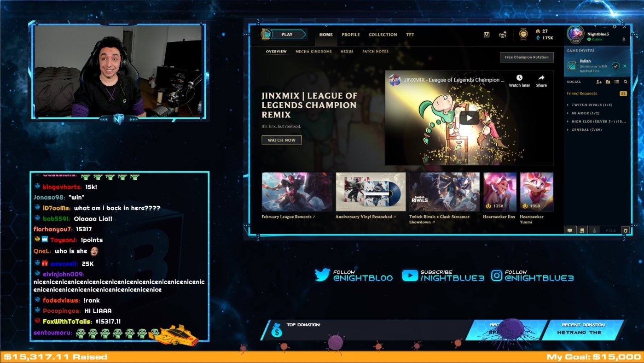Click the list options icon in Social
Screen dimensions: 644x363
coord(617,82)
